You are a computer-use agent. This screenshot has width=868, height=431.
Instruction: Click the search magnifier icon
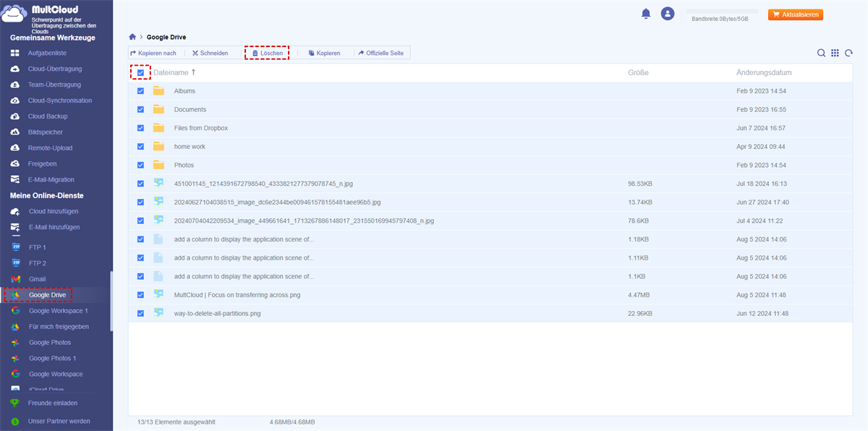(821, 53)
